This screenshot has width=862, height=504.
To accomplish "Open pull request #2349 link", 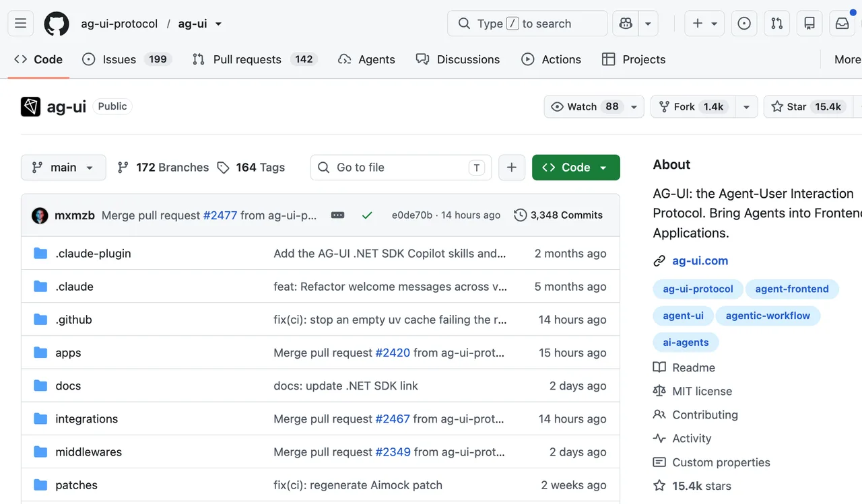I will pos(393,452).
